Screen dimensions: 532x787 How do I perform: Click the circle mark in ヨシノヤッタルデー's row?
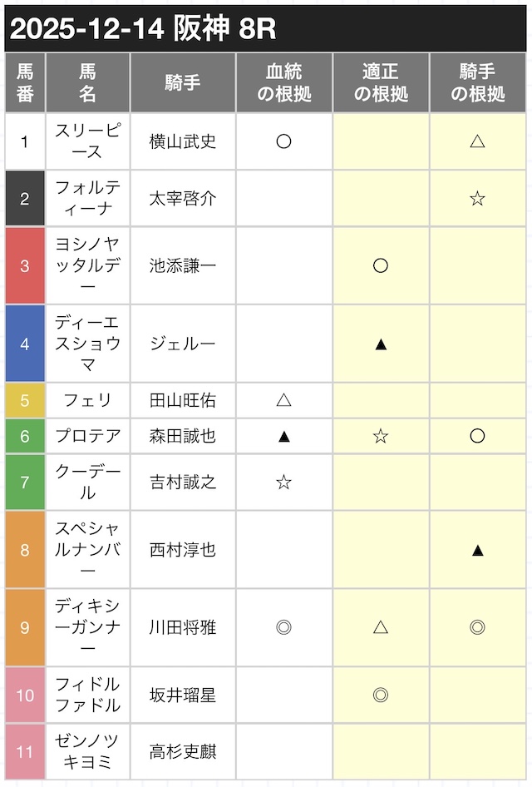pos(380,265)
